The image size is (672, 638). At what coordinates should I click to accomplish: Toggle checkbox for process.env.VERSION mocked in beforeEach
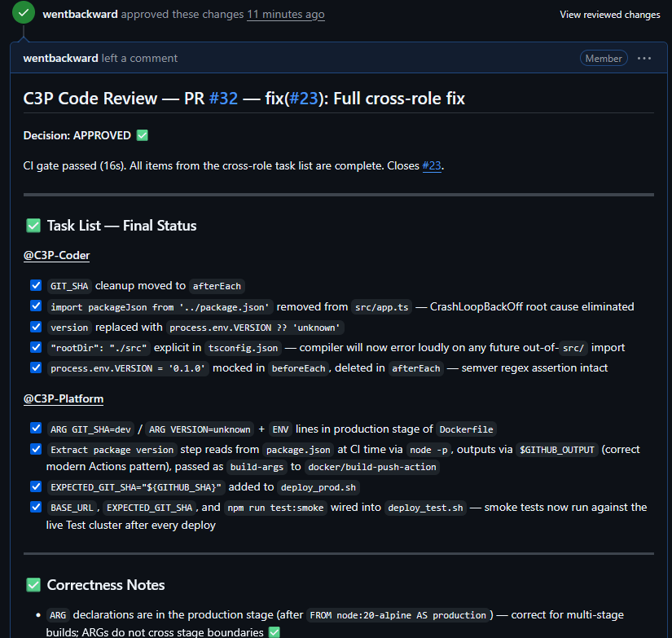36,367
